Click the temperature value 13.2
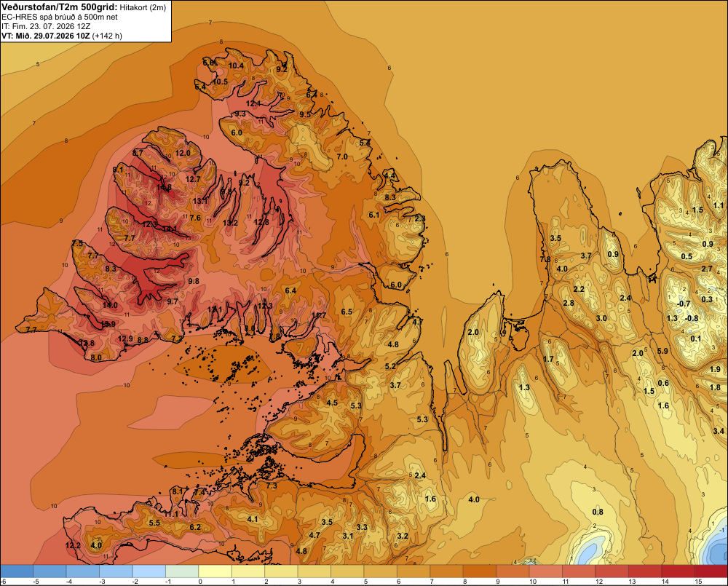Viewport: 728px width, 586px height. [x=230, y=223]
